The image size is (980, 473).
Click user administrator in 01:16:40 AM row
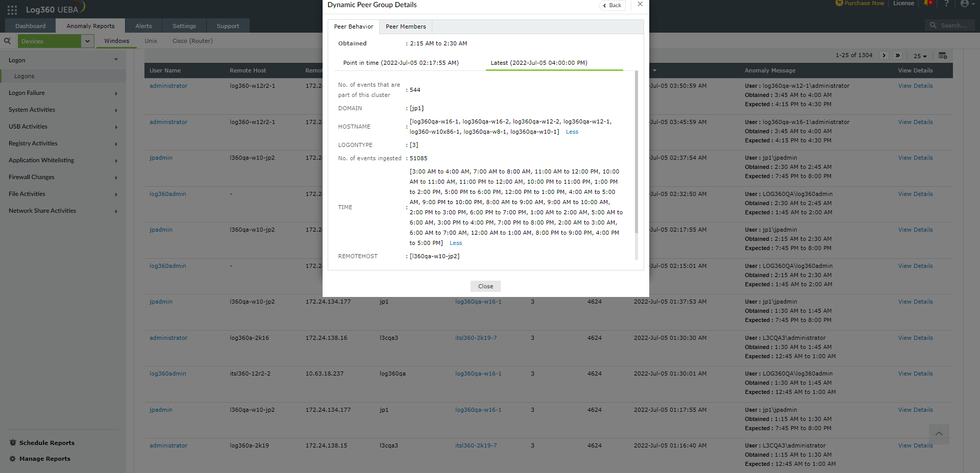[x=168, y=445]
